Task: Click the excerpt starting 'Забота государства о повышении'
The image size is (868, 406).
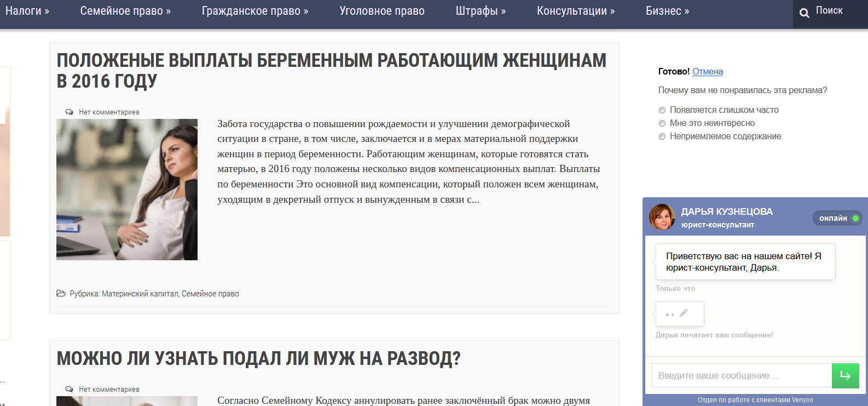Action: pyautogui.click(x=409, y=162)
